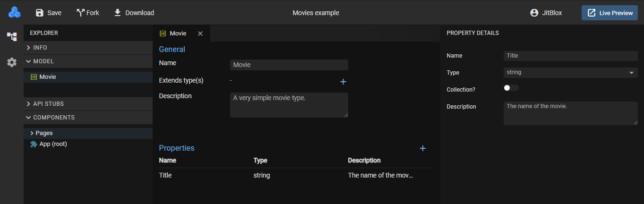Select the Title property row

tap(296, 175)
